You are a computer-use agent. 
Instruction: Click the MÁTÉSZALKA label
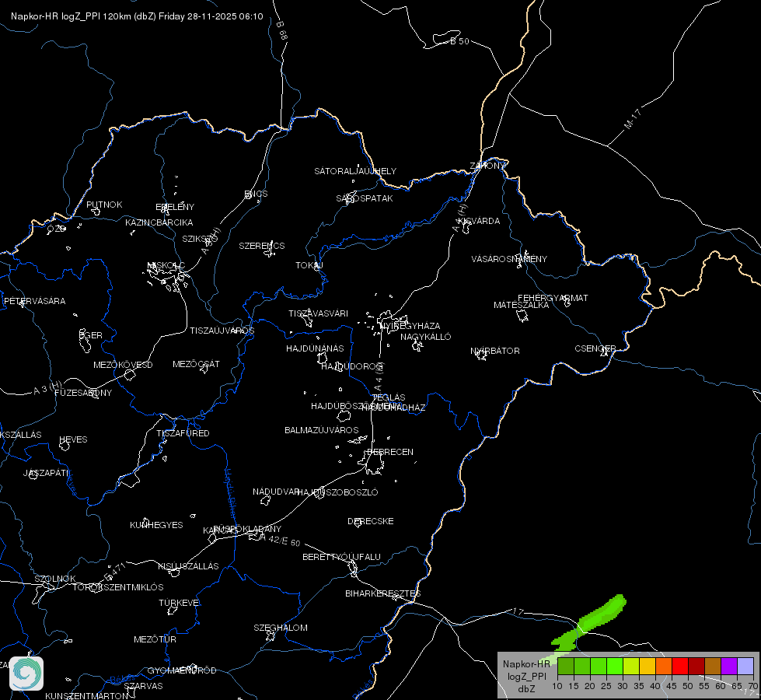(x=522, y=305)
